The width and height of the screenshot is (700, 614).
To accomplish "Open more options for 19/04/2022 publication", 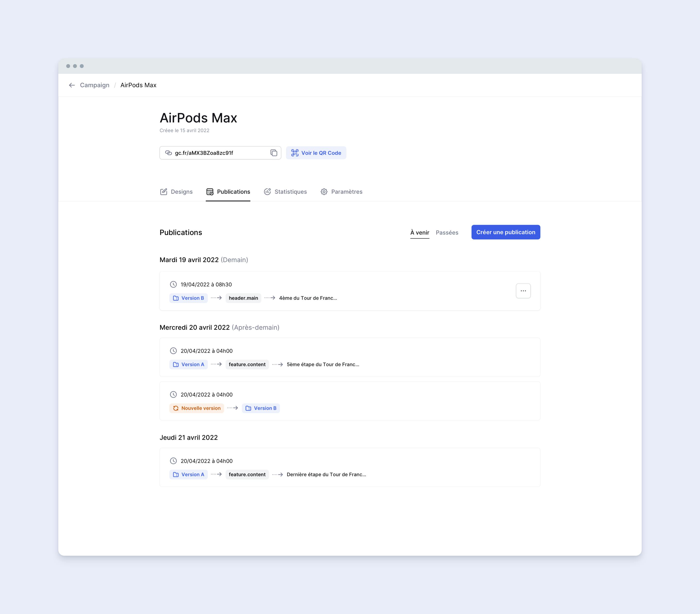I will pyautogui.click(x=523, y=291).
